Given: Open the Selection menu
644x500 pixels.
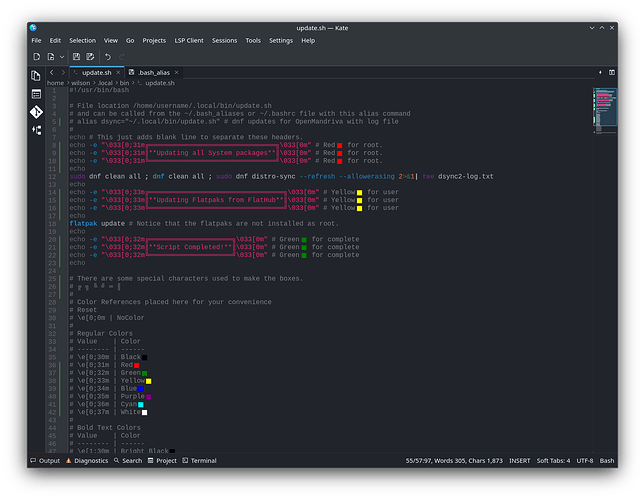Looking at the screenshot, I should pos(82,41).
